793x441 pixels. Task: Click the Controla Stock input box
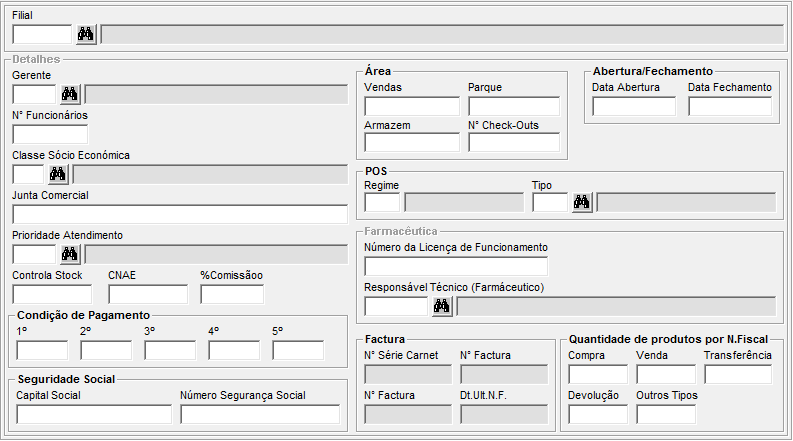click(52, 294)
